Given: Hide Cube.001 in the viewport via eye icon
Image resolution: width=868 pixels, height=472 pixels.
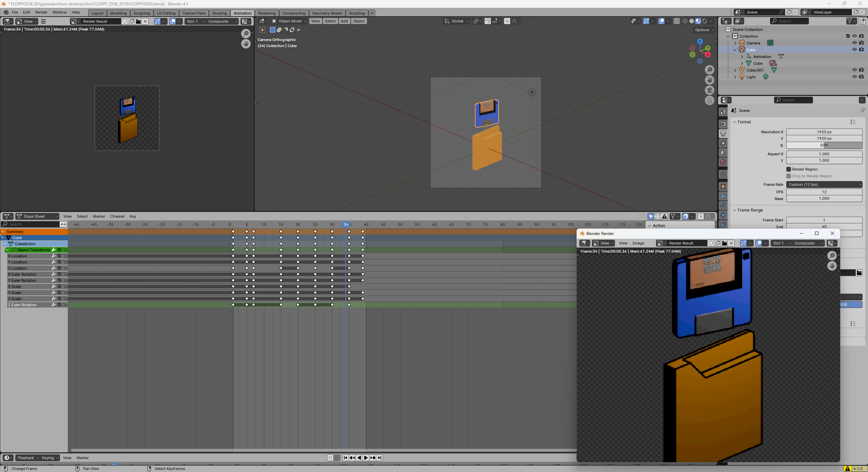Looking at the screenshot, I should coord(854,70).
